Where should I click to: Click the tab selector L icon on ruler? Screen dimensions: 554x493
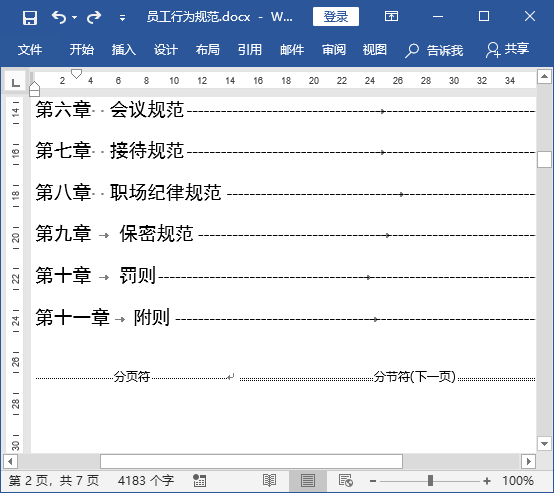pyautogui.click(x=15, y=82)
